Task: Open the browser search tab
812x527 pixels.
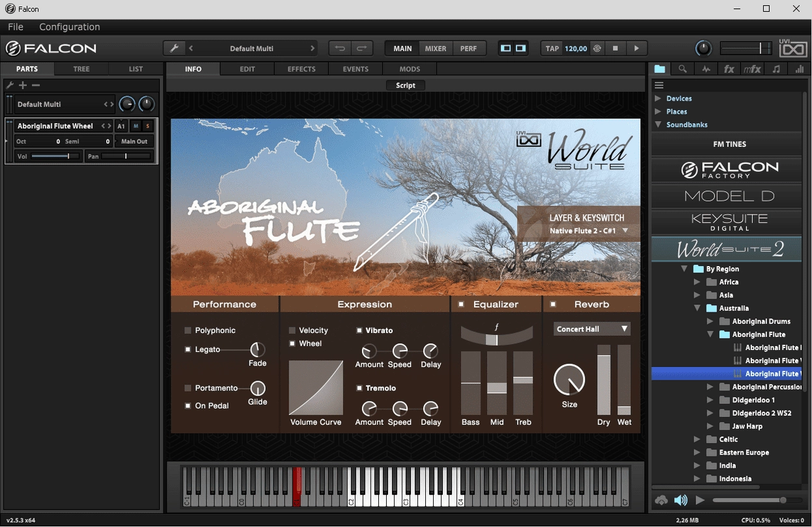Action: point(682,69)
